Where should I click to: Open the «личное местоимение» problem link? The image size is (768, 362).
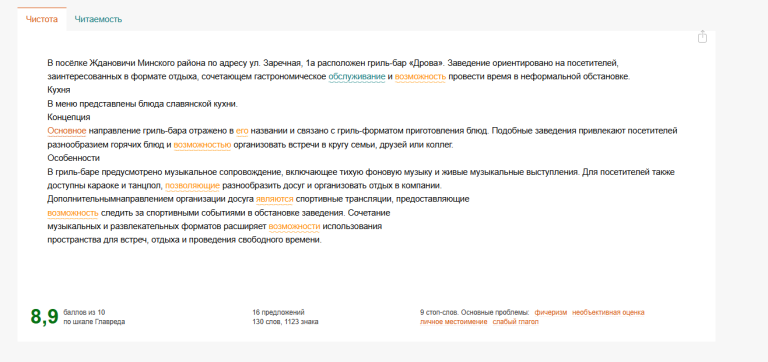tap(454, 322)
